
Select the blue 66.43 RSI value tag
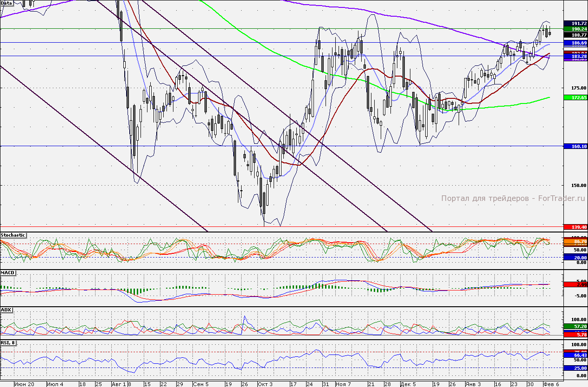575,355
